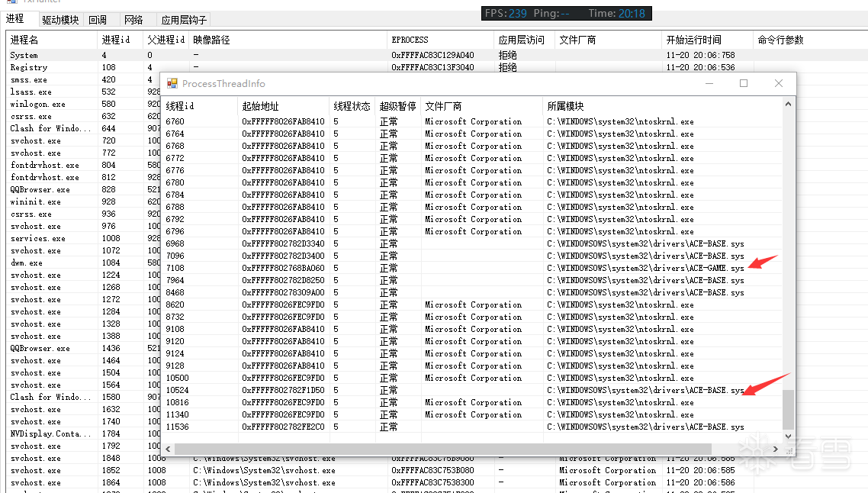Select the dwm.exe process
The height and width of the screenshot is (493, 868).
coord(83,263)
